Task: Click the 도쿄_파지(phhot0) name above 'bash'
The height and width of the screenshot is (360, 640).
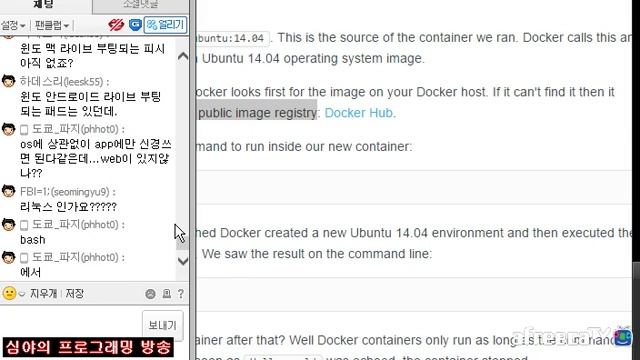Action: [x=76, y=225]
